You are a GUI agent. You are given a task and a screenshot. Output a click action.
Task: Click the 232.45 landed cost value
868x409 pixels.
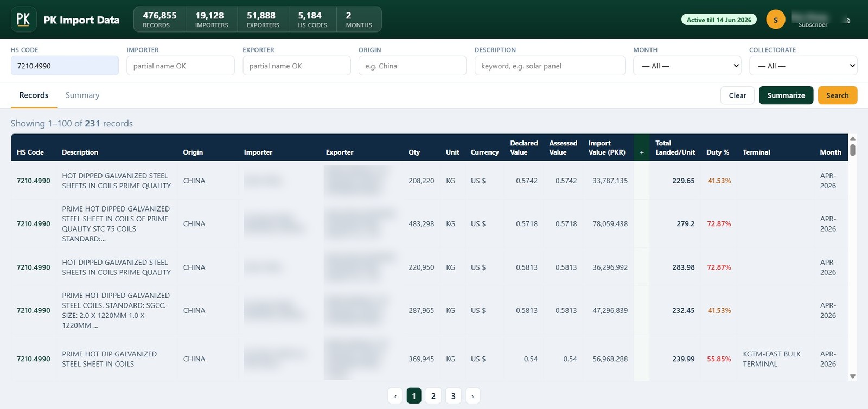point(683,310)
